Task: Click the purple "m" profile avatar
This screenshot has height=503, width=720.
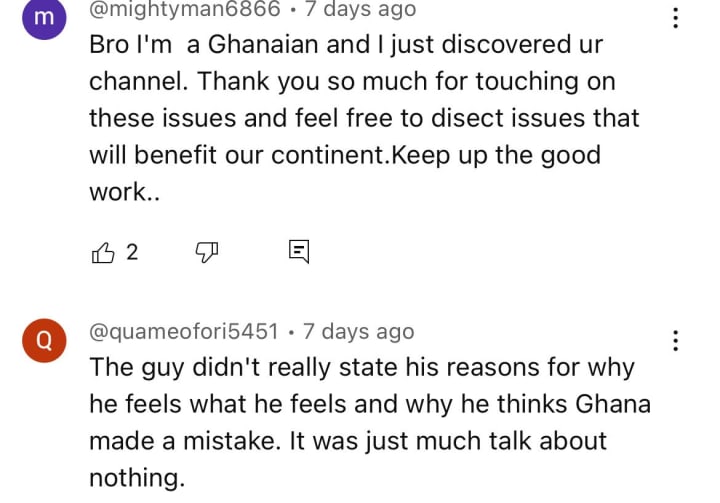Action: click(x=44, y=18)
